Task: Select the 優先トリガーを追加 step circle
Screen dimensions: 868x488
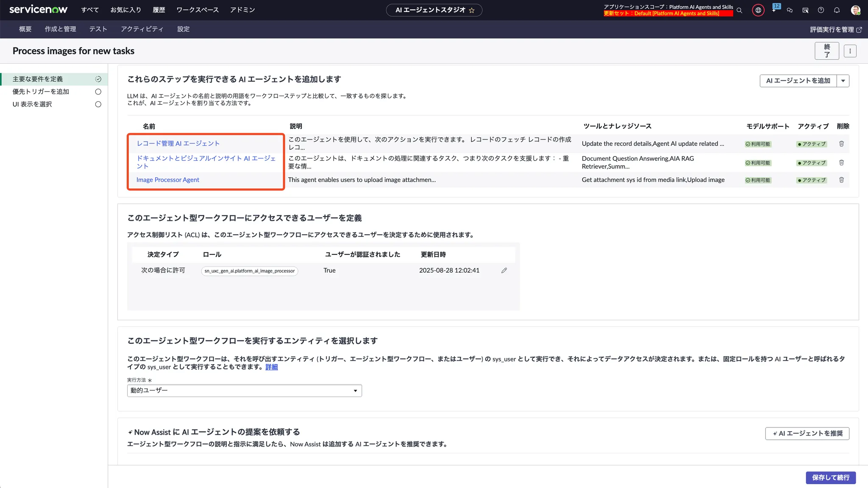Action: (98, 92)
